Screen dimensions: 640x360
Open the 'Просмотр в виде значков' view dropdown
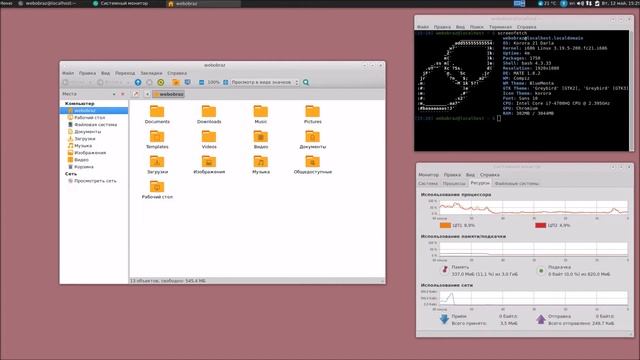(265, 82)
